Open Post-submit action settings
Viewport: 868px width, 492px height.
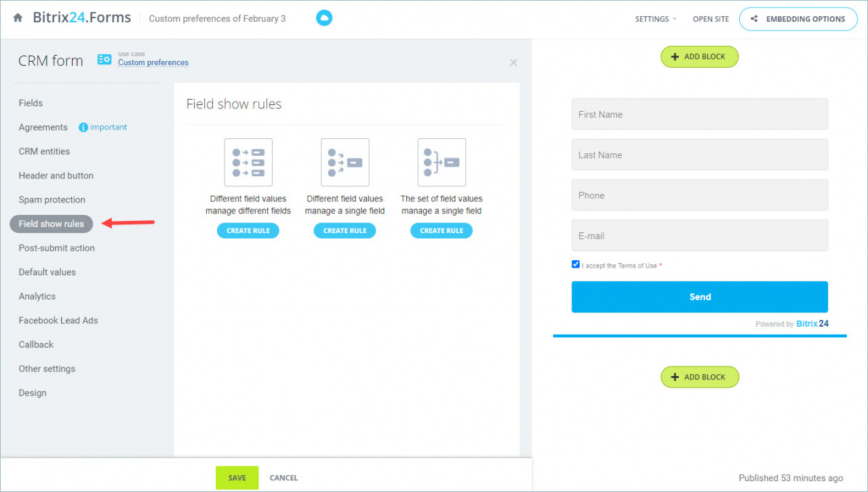point(57,248)
